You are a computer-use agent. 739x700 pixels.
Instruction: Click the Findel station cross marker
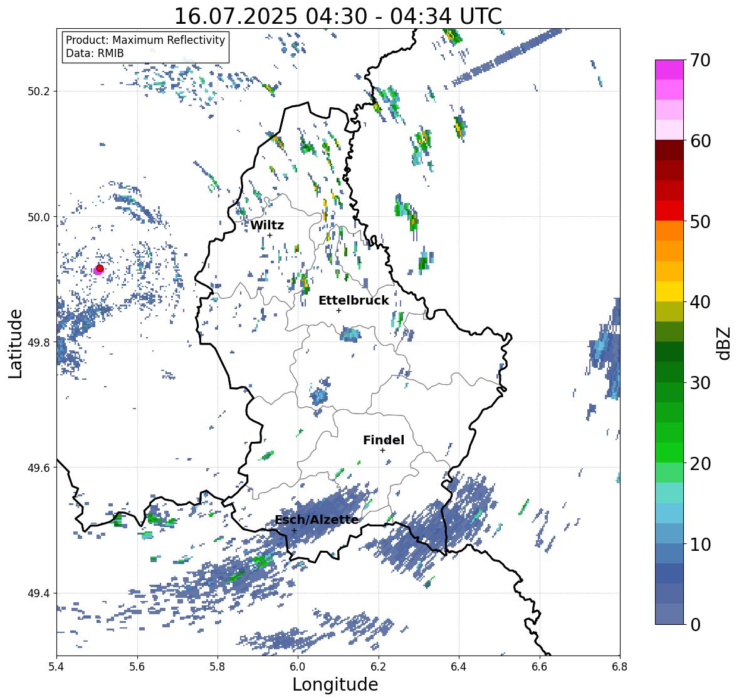point(383,451)
